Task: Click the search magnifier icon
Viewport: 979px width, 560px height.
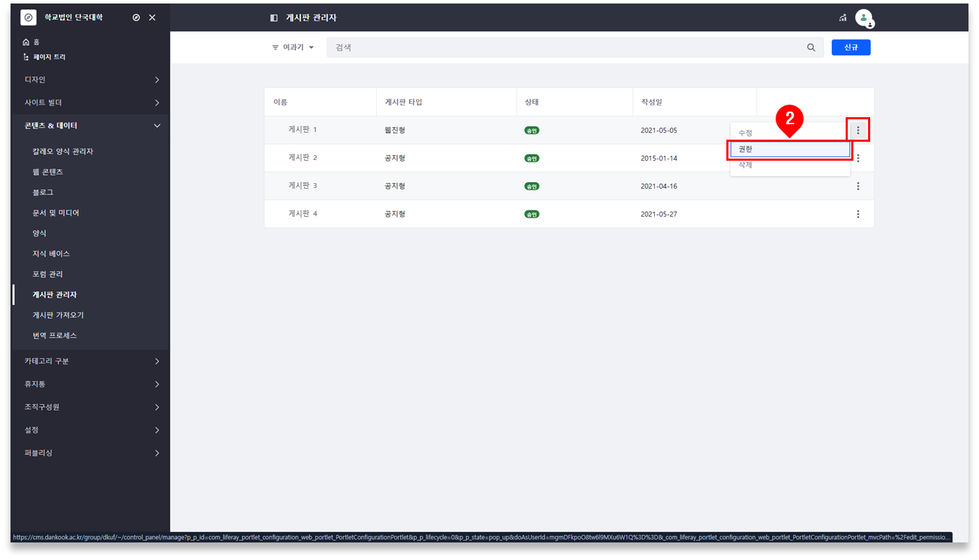Action: click(811, 48)
